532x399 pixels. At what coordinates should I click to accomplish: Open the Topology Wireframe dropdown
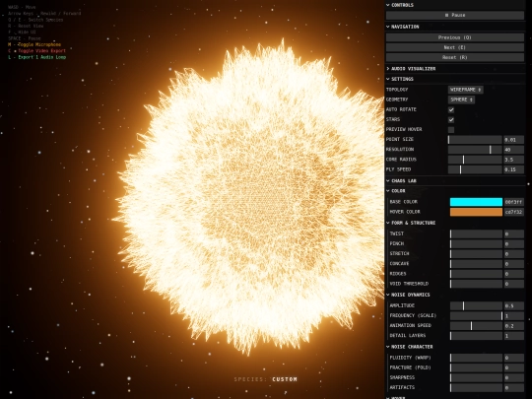(x=465, y=90)
